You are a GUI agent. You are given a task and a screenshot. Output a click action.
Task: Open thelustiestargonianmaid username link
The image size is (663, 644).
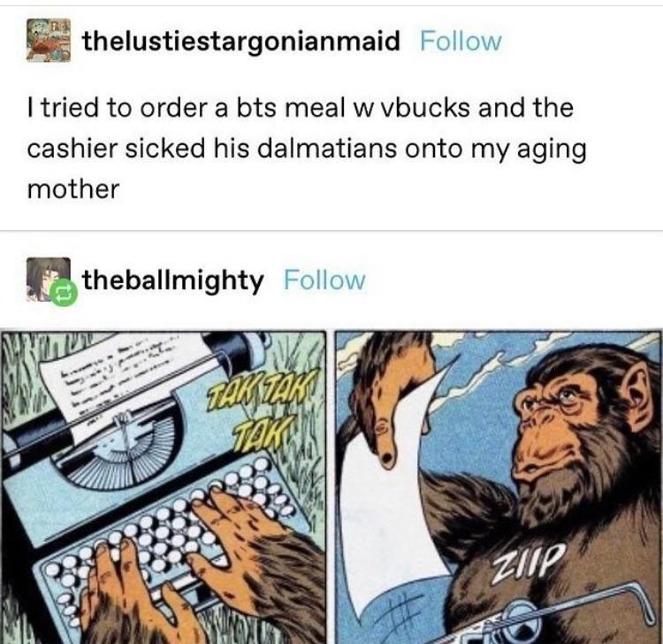pos(241,42)
